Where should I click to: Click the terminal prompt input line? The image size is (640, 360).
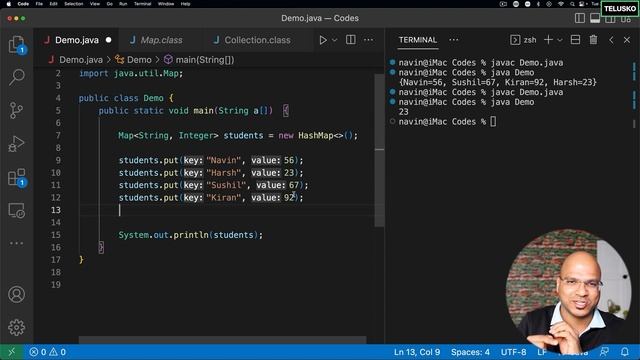tap(447, 122)
